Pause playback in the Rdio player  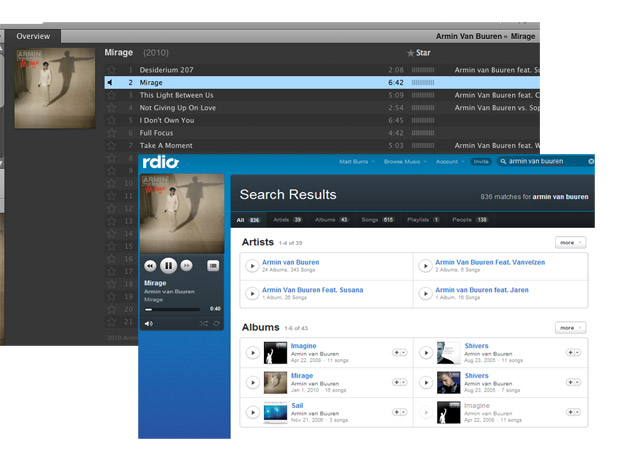(x=168, y=266)
